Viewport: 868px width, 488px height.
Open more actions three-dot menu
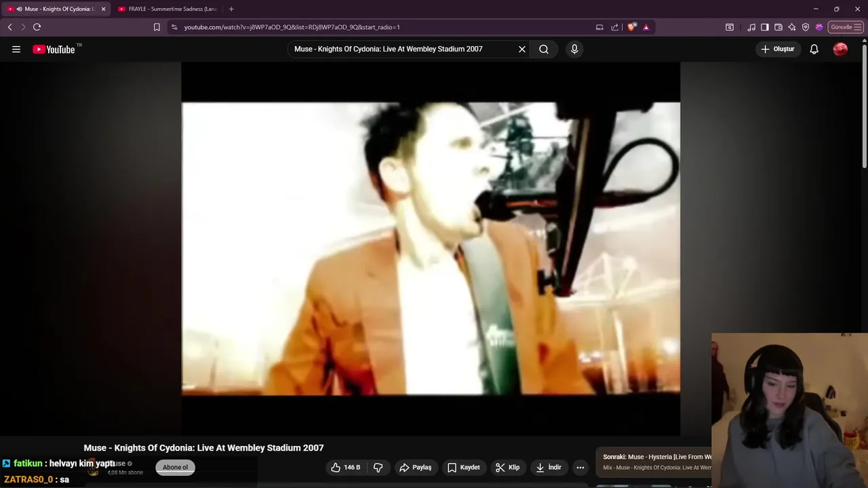580,468
